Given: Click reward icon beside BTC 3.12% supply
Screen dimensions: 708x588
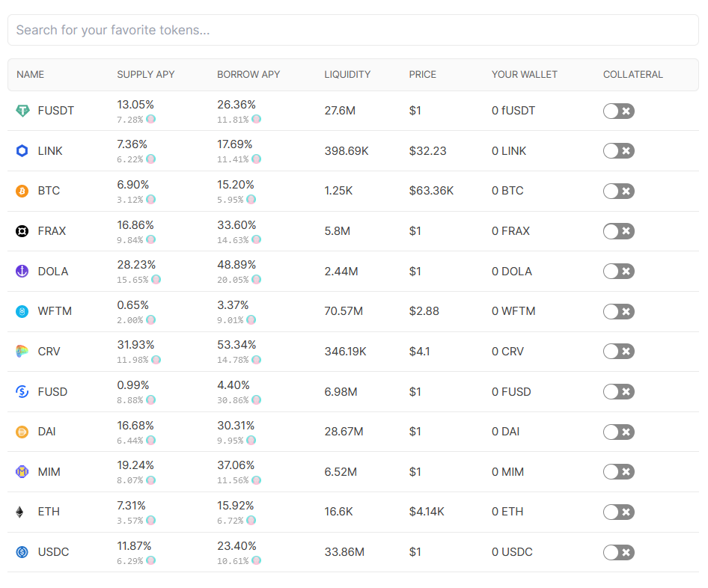Looking at the screenshot, I should [x=151, y=199].
